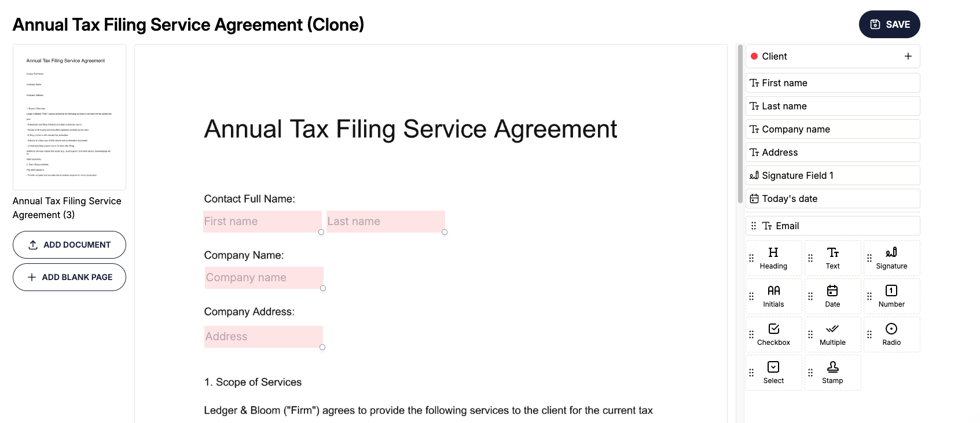Select the Text field tool
The height and width of the screenshot is (423, 980).
click(832, 258)
